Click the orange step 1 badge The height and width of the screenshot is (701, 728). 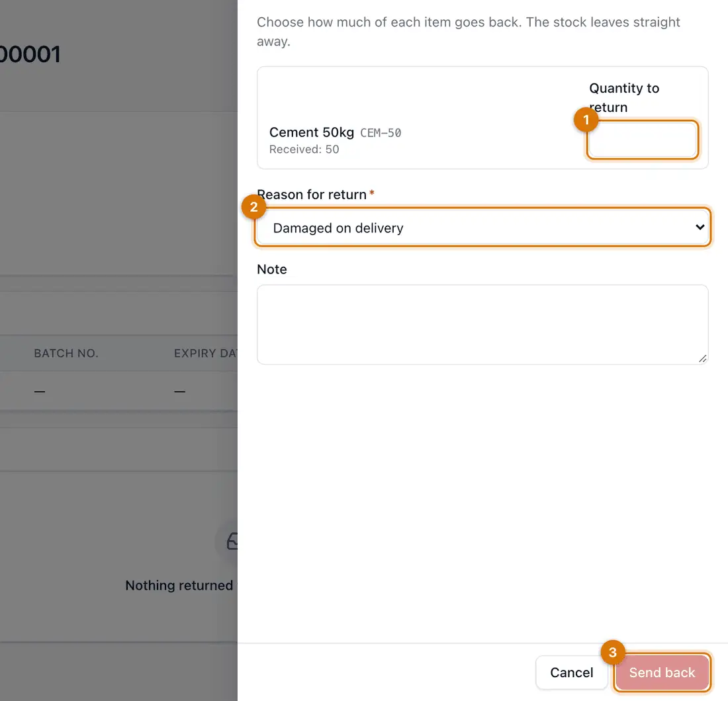(x=586, y=120)
